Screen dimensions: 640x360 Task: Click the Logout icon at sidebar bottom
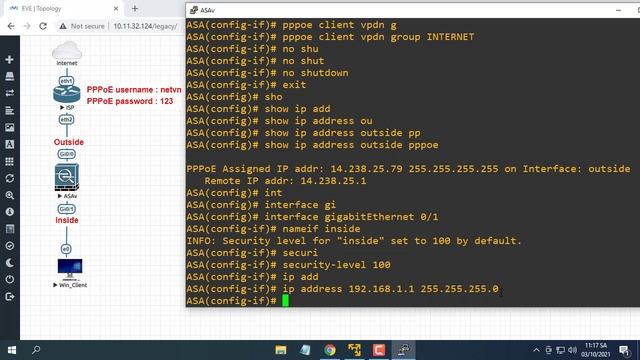pos(9,297)
